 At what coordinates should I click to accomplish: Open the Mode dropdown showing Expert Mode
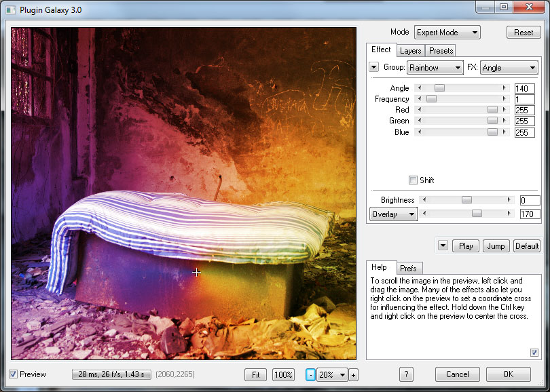447,32
